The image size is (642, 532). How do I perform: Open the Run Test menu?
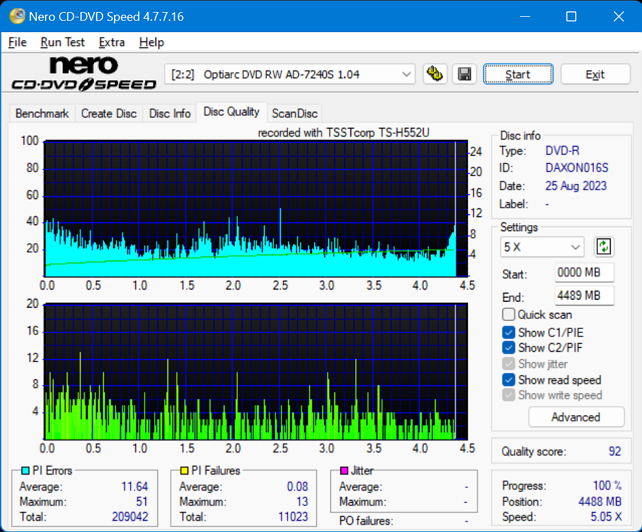(62, 42)
